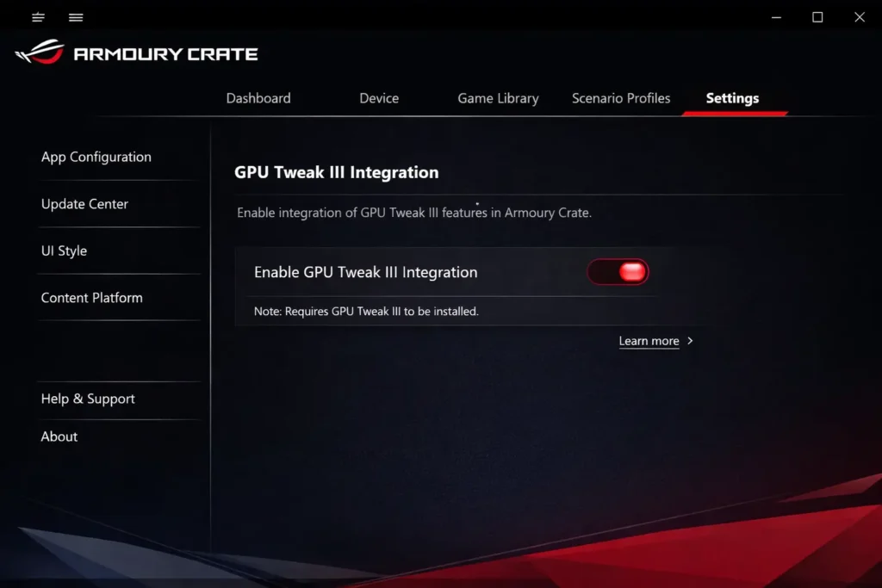Go to the Game Library tab
Viewport: 882px width, 588px height.
498,98
